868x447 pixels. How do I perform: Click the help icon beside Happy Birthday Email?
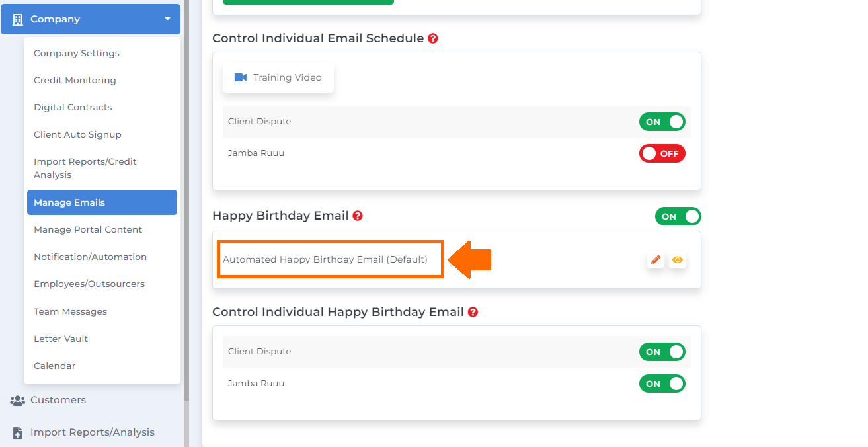coord(358,216)
